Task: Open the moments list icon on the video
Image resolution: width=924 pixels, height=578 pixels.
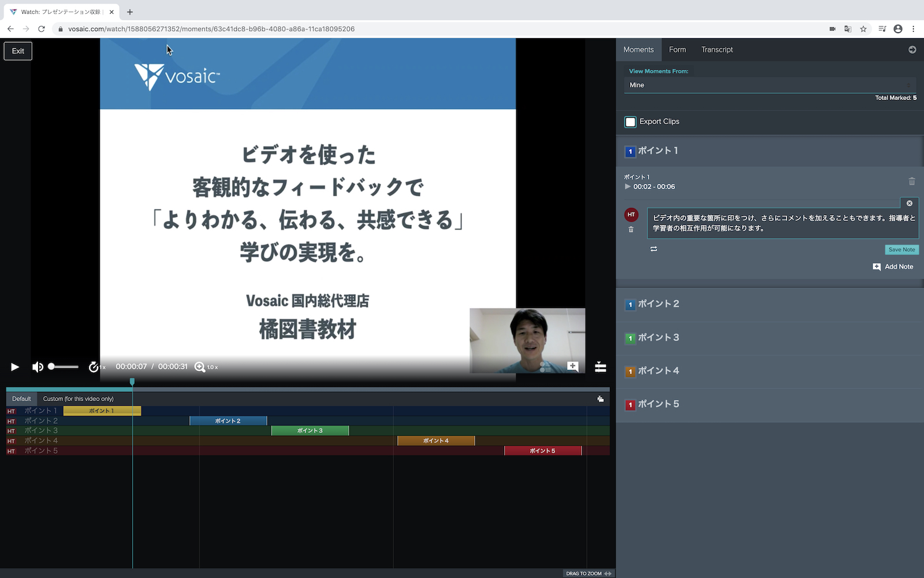Action: 545,367
